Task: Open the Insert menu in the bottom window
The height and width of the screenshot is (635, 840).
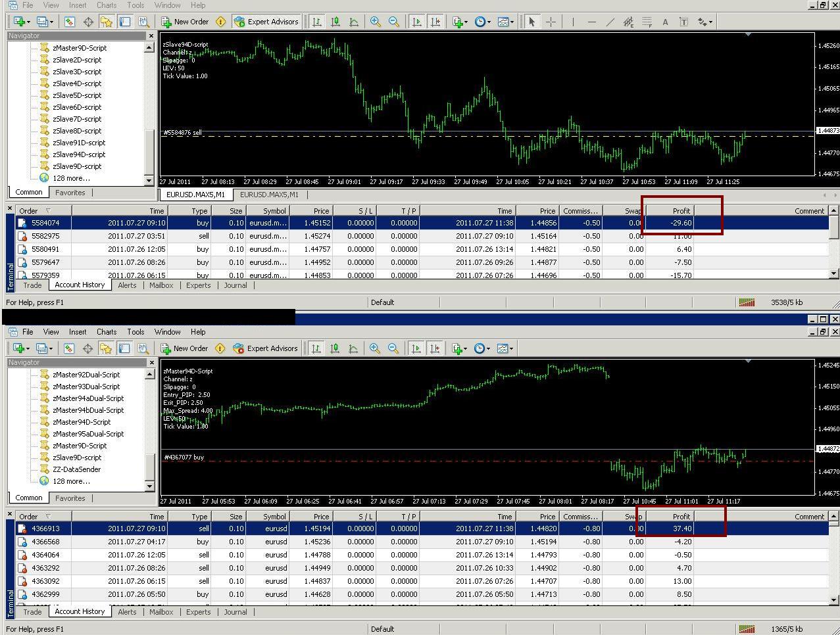Action: pos(78,332)
